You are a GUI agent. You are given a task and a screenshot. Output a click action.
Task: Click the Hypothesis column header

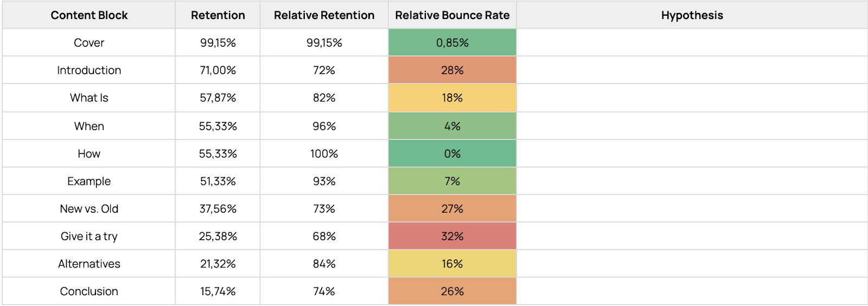692,15
